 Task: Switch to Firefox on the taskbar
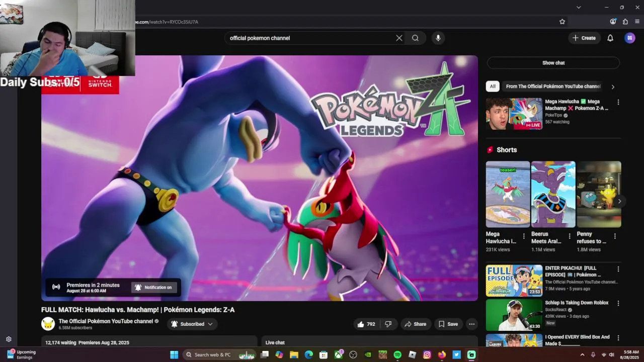tap(442, 355)
